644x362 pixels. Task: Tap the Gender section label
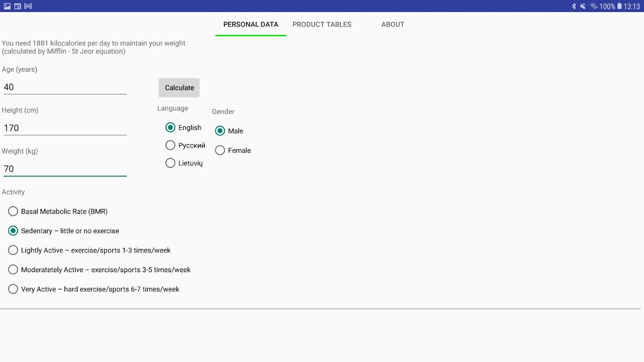coord(223,111)
